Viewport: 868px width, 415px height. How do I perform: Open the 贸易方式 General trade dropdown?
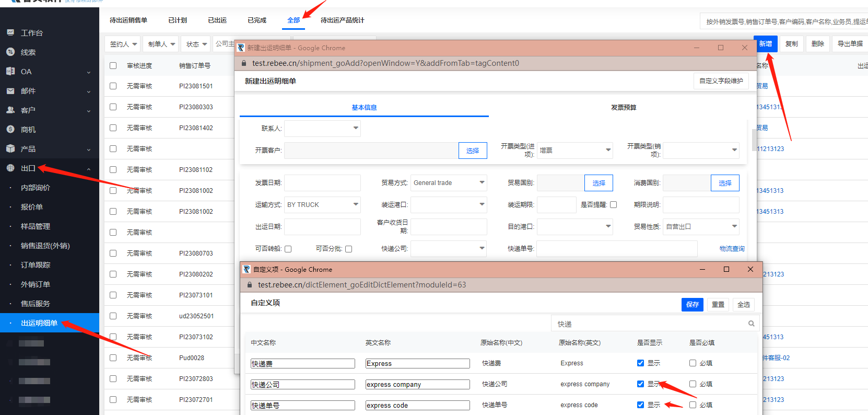(x=449, y=182)
